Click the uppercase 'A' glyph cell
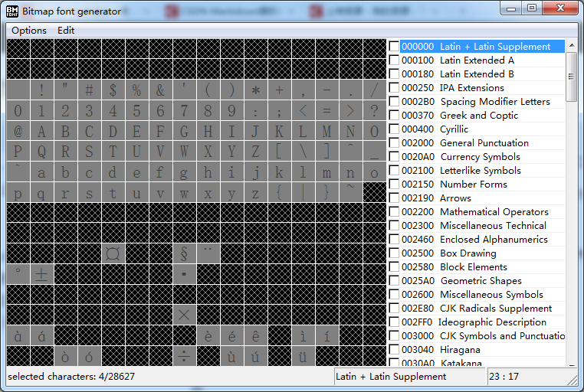The width and height of the screenshot is (584, 392). 41,131
